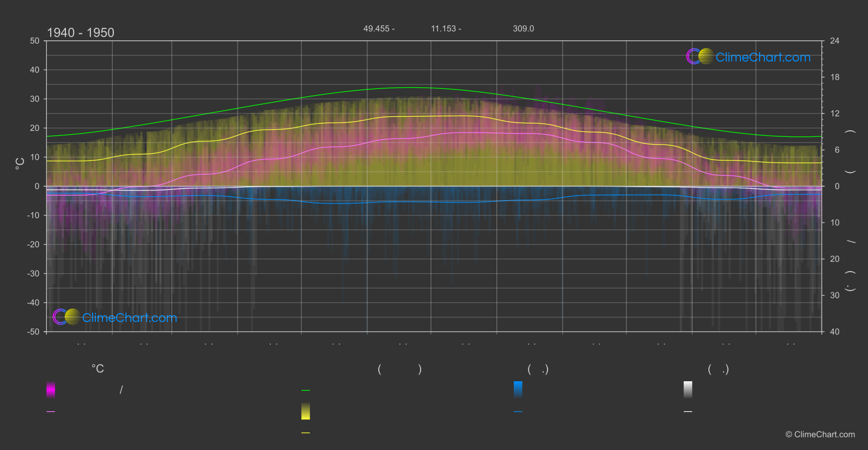Image resolution: width=868 pixels, height=450 pixels.
Task: Toggle the yellow line legend marker
Action: click(x=306, y=433)
